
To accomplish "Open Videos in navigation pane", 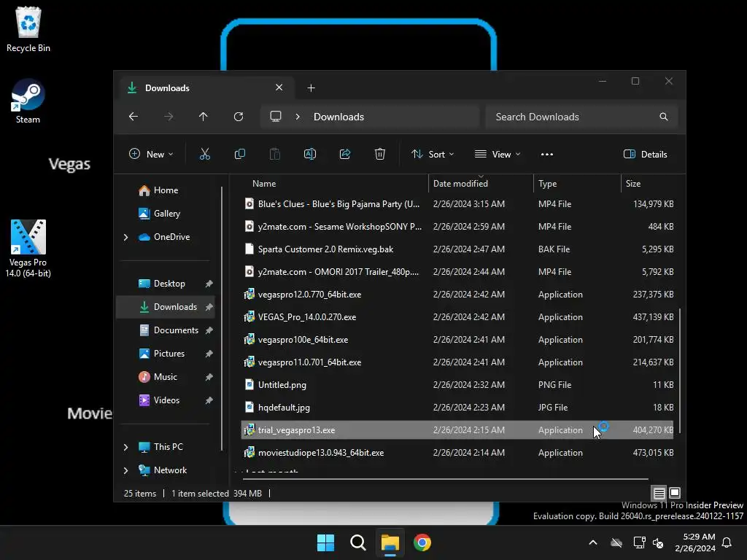I will click(x=165, y=400).
